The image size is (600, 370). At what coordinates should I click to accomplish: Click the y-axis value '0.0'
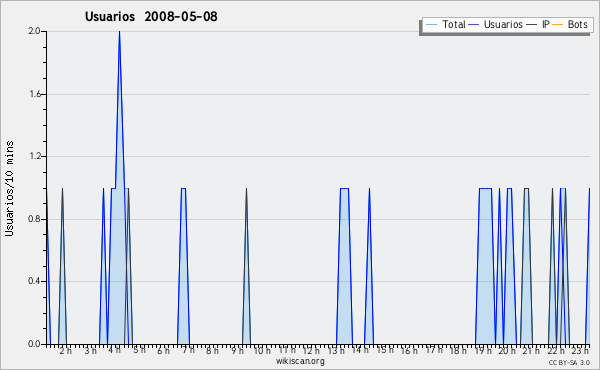(34, 344)
